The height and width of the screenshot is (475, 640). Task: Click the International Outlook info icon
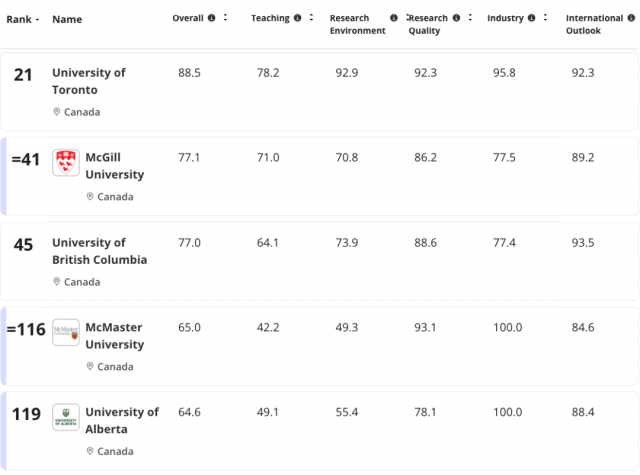pyautogui.click(x=630, y=18)
